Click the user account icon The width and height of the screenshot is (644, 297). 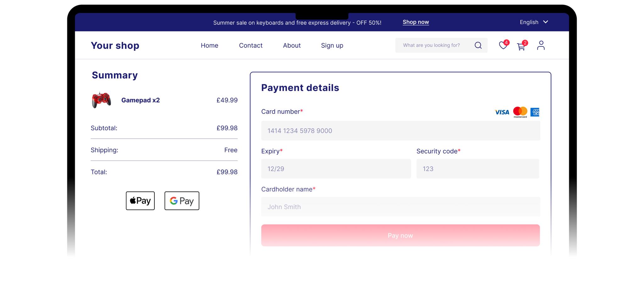pyautogui.click(x=541, y=45)
